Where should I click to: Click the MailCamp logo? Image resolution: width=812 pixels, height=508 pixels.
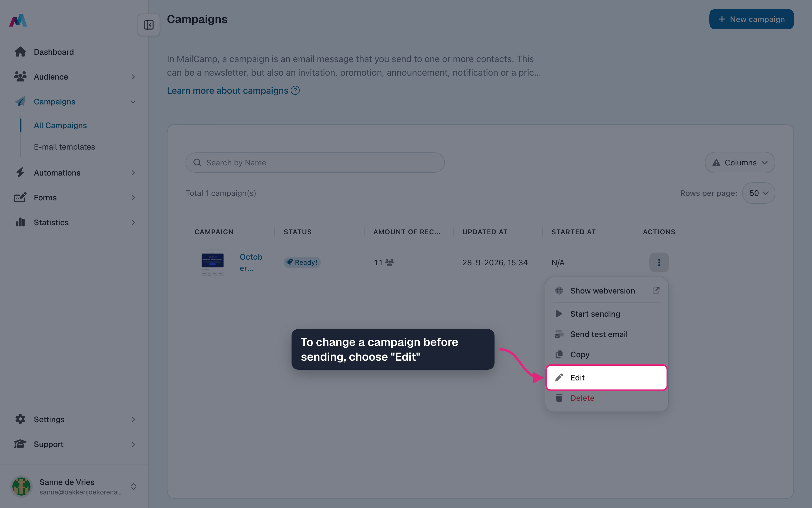tap(18, 20)
